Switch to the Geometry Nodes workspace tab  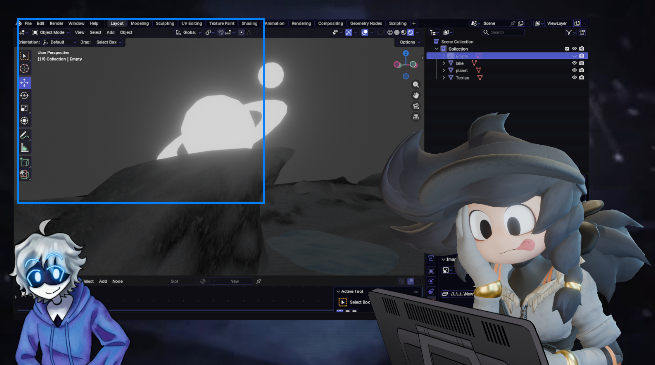[366, 23]
